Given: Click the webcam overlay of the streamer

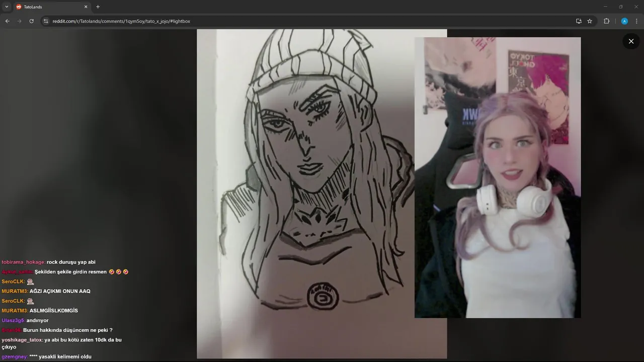Looking at the screenshot, I should point(498,177).
